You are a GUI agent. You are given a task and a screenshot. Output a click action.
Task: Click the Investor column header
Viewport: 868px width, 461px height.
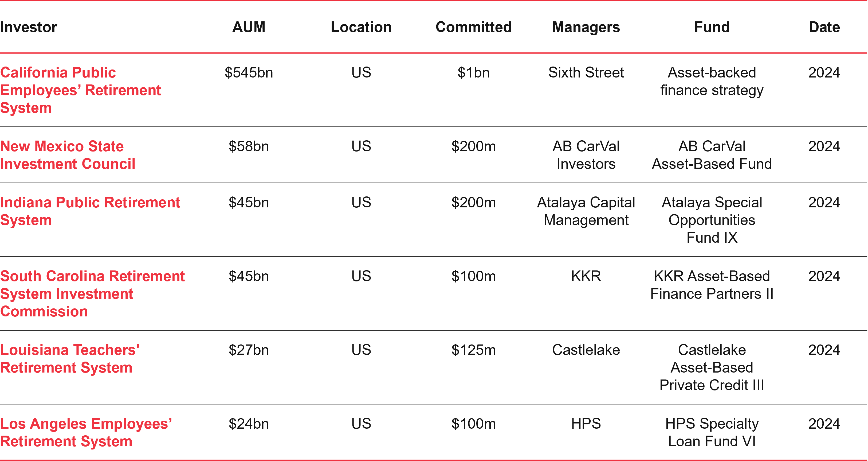click(x=29, y=27)
